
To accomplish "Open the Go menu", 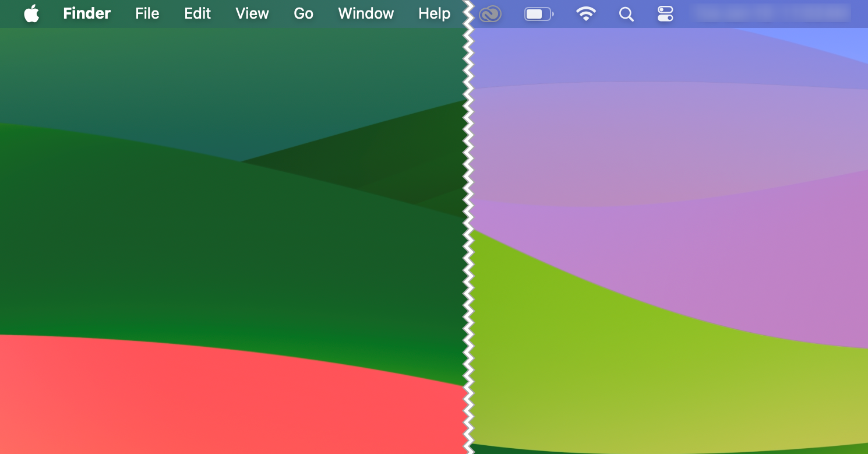I will click(x=304, y=13).
